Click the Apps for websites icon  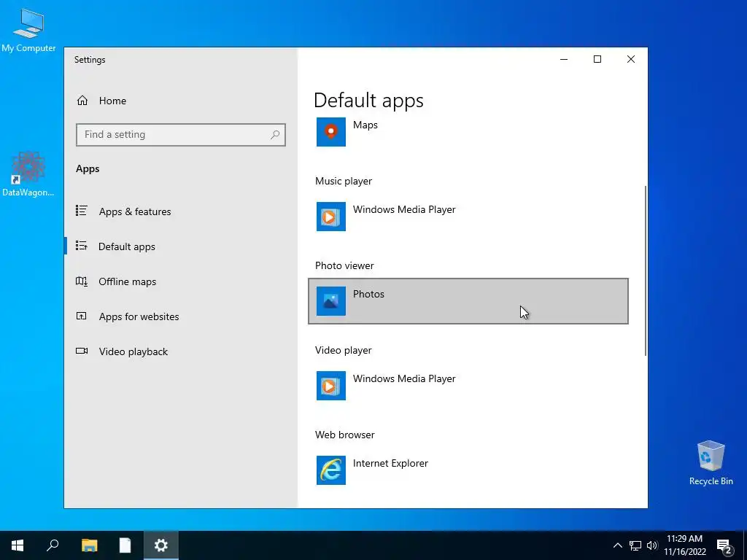click(82, 316)
